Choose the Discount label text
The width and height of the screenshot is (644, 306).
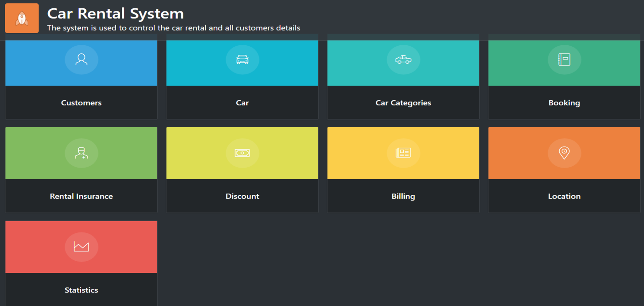[242, 196]
